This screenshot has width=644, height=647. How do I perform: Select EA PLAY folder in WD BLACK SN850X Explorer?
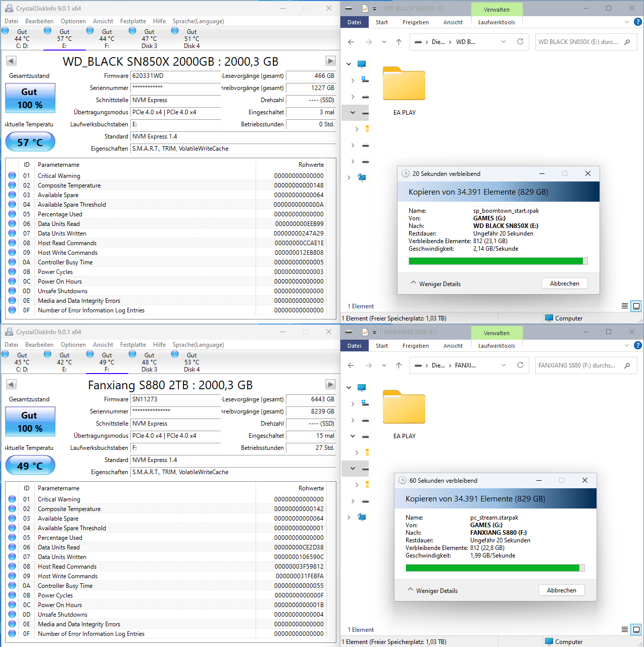pyautogui.click(x=404, y=91)
